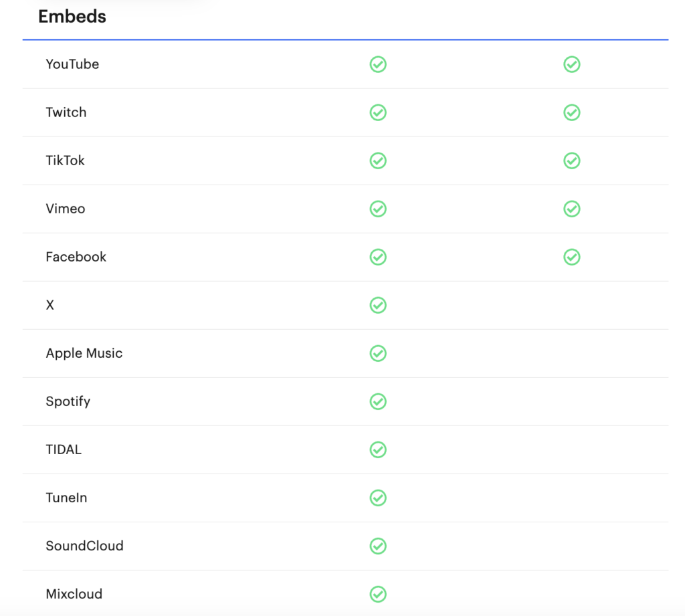The width and height of the screenshot is (685, 616).
Task: Click the TIDAL row checkmark icon
Action: point(378,449)
